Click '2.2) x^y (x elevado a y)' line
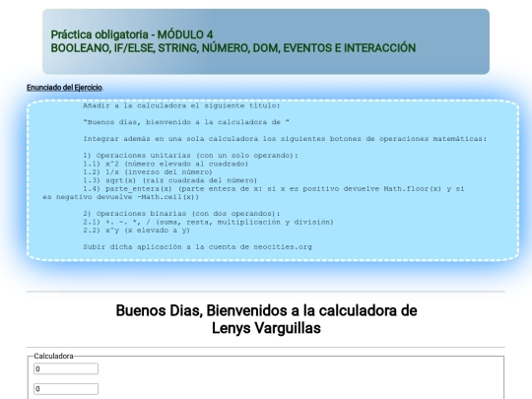532x399 pixels. tap(136, 231)
